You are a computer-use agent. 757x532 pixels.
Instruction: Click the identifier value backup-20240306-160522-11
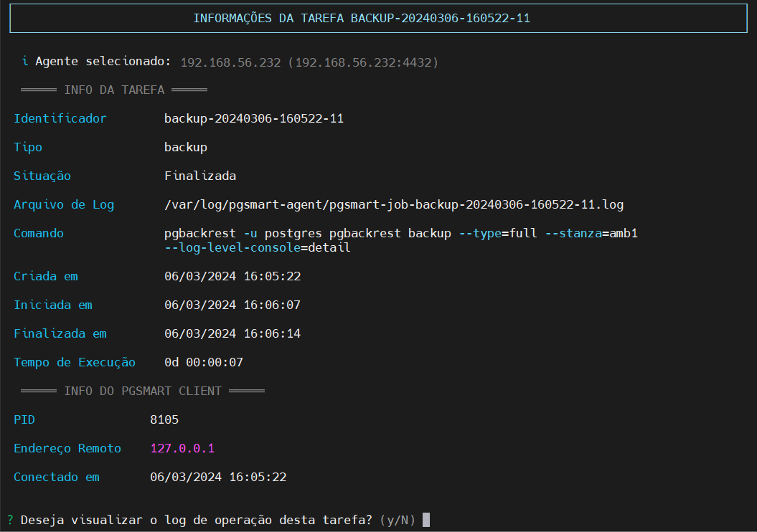[254, 118]
